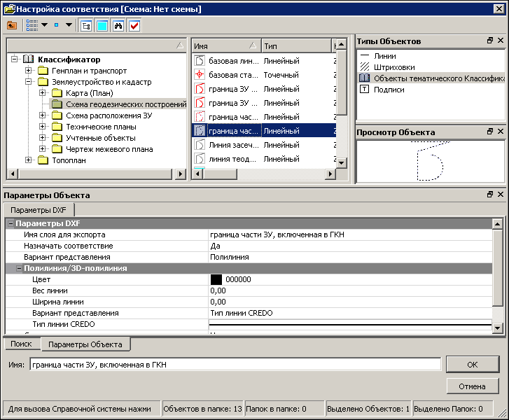Toggle the tree panel toolbar icon
The image size is (509, 420).
coord(86,26)
